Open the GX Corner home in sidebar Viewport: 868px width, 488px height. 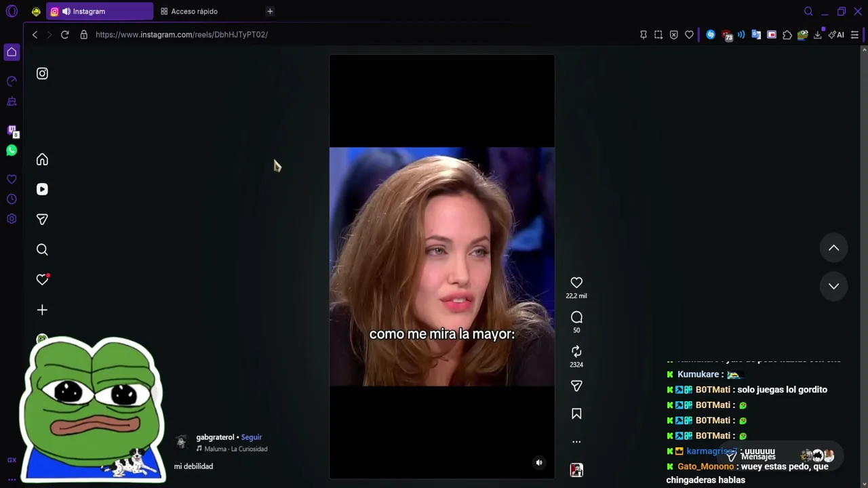click(x=12, y=52)
